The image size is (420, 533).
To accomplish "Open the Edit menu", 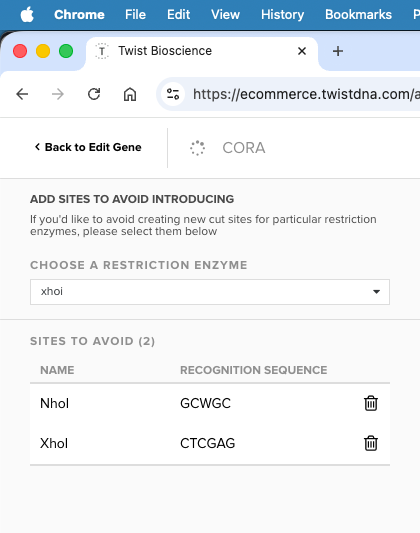I will (x=178, y=15).
